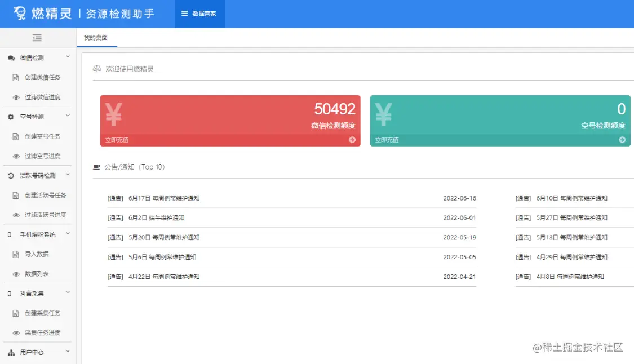
Task: Click the megaphone icon beside 公告/通知
Action: pos(97,166)
